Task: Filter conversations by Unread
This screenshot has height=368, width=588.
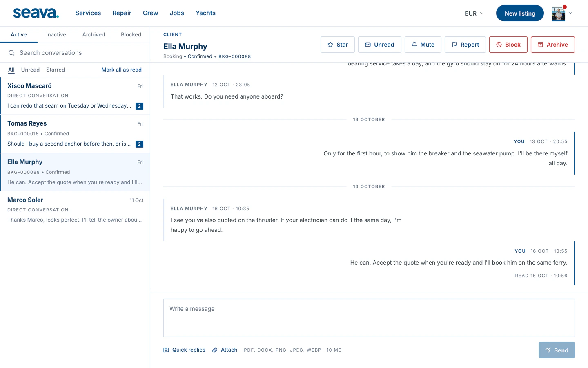Action: tap(30, 70)
